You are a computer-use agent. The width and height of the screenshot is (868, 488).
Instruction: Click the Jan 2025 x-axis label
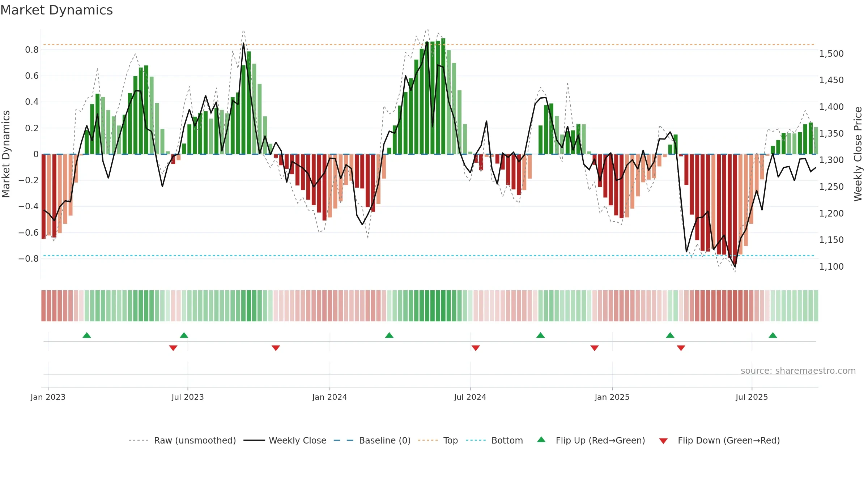[x=612, y=397]
